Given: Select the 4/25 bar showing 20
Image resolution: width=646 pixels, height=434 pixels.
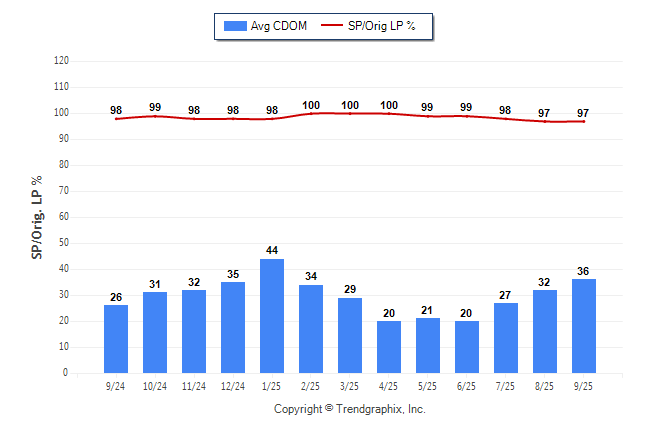Looking at the screenshot, I should tap(389, 347).
